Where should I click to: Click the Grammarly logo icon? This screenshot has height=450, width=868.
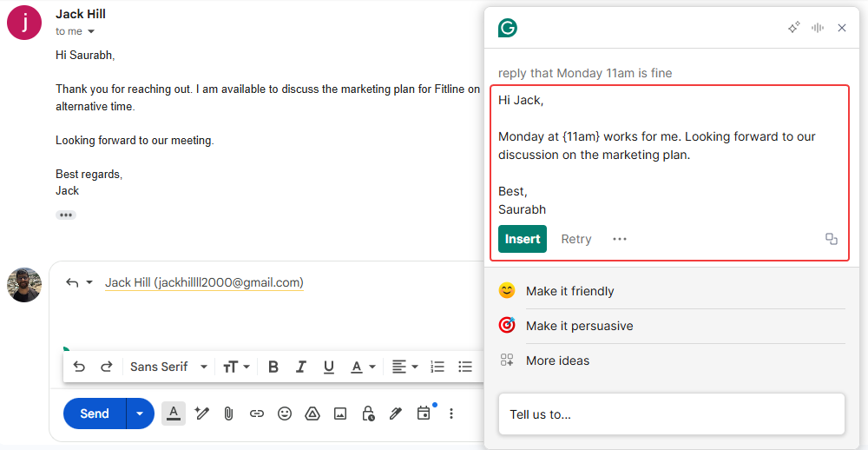[x=508, y=28]
